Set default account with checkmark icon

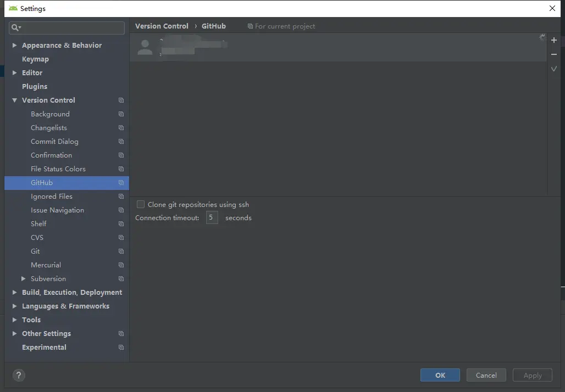click(x=554, y=69)
